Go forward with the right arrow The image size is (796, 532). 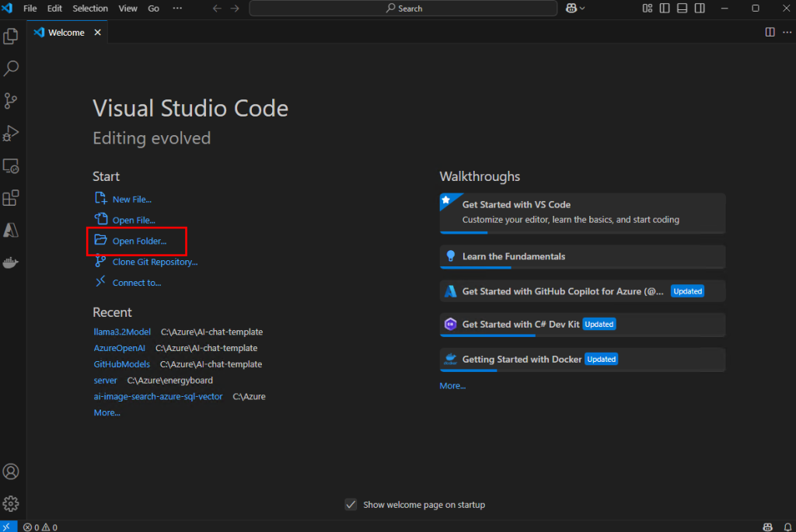pos(235,8)
